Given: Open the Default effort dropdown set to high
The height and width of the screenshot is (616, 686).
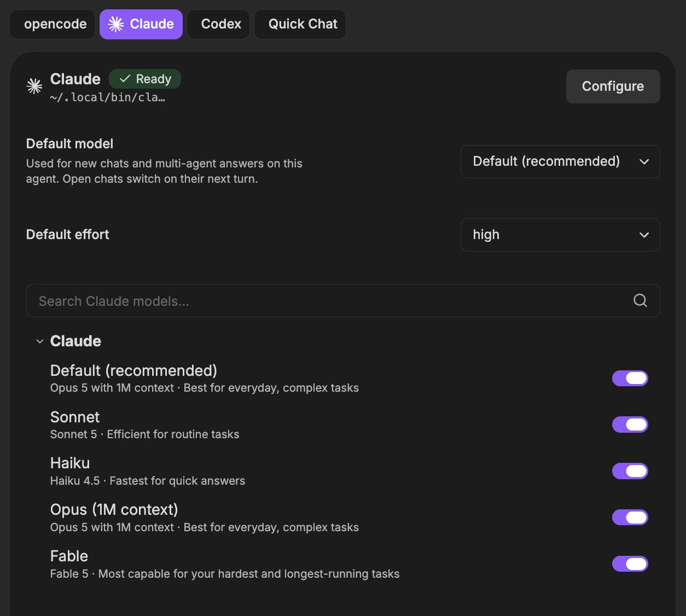Looking at the screenshot, I should tap(560, 235).
